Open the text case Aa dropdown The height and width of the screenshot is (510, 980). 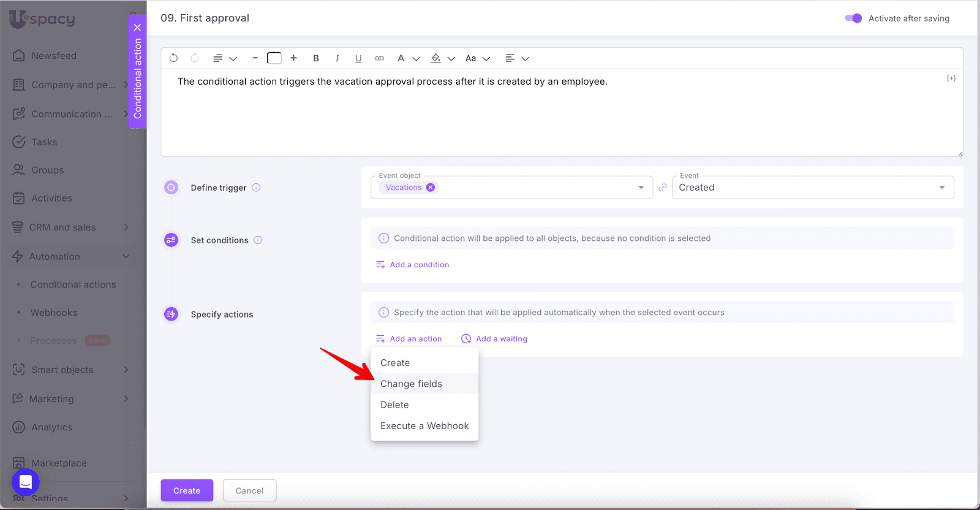coord(478,58)
